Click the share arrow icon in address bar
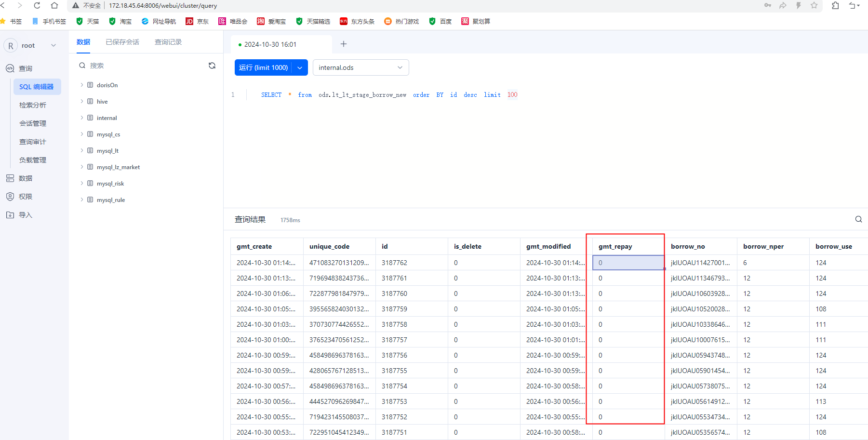This screenshot has height=440, width=868. (x=783, y=5)
